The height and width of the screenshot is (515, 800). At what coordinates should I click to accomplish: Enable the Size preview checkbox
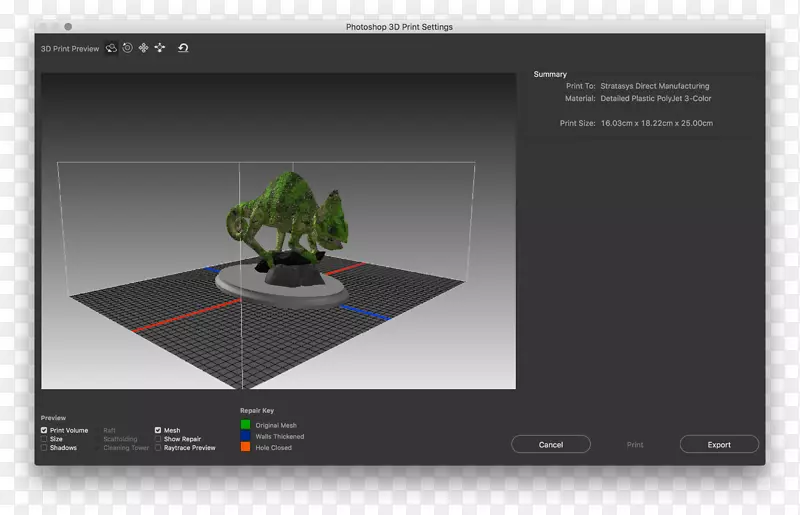[44, 439]
